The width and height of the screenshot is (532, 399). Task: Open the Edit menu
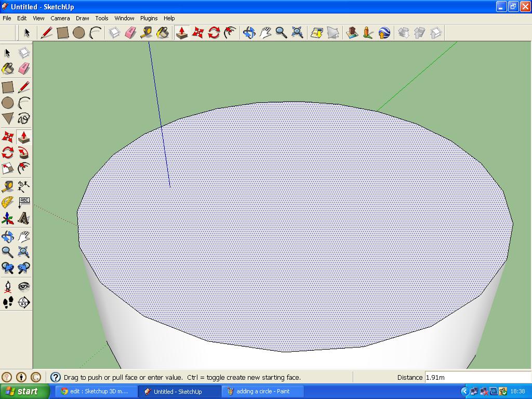(x=22, y=18)
